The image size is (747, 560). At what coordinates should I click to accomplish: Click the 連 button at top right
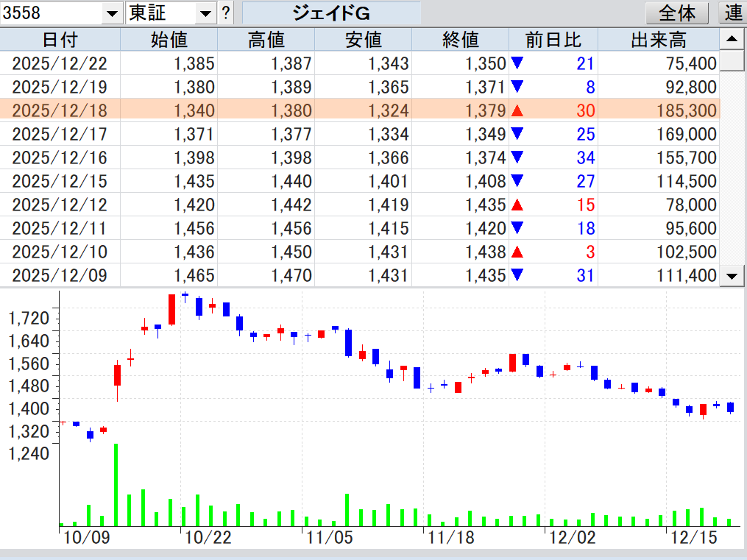point(733,13)
